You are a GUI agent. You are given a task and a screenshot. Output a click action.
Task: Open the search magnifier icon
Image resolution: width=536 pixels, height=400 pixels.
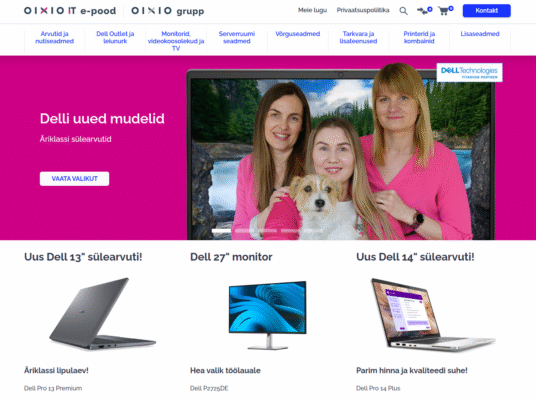point(403,11)
